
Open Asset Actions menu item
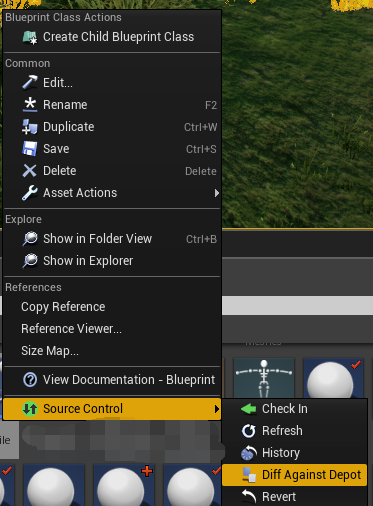click(x=112, y=193)
